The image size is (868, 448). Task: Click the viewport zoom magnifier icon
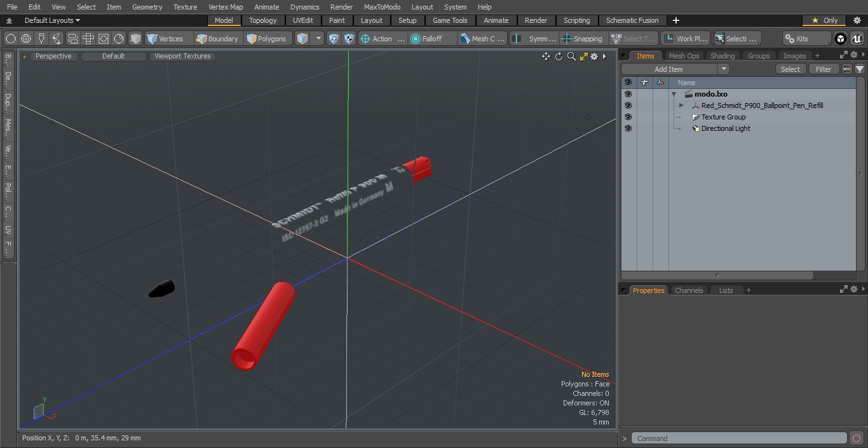(x=571, y=57)
